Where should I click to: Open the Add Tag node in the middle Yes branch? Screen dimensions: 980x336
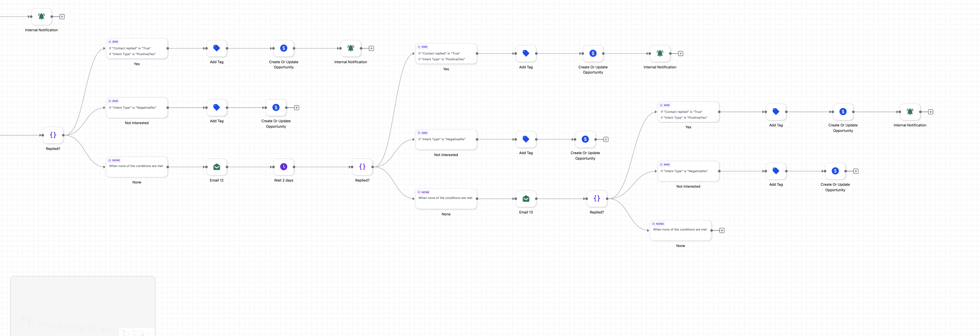click(x=526, y=54)
